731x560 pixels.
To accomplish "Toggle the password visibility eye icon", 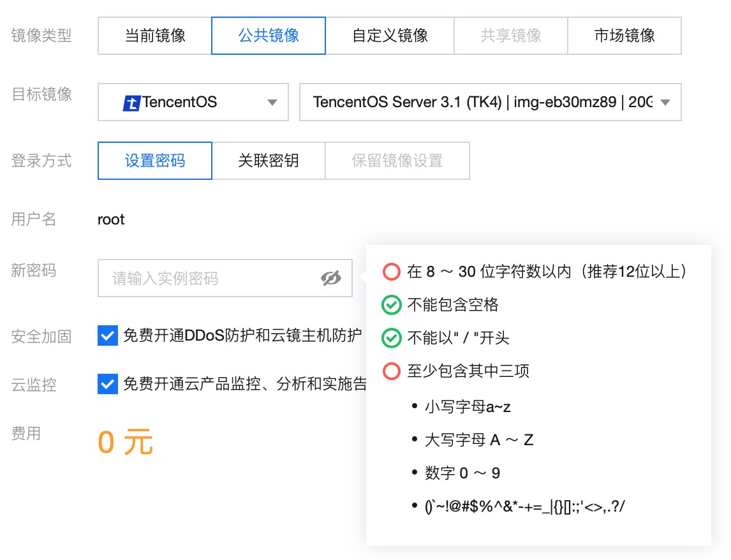I will (x=330, y=278).
